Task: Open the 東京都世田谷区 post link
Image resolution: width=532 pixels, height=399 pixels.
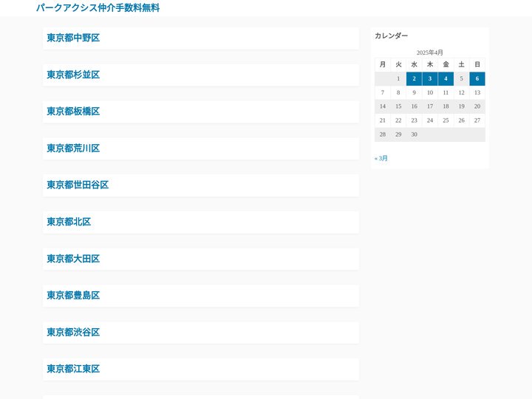Action: (78, 185)
